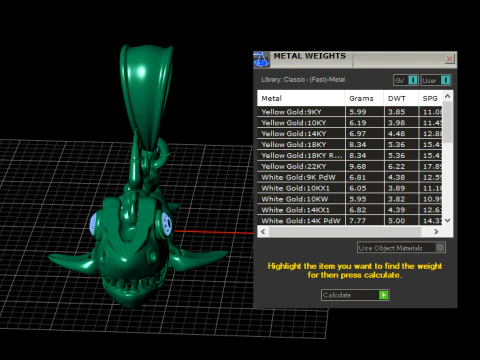Viewport: 480px width, 360px height.
Task: Click the 5.99 grams value
Action: point(358,112)
